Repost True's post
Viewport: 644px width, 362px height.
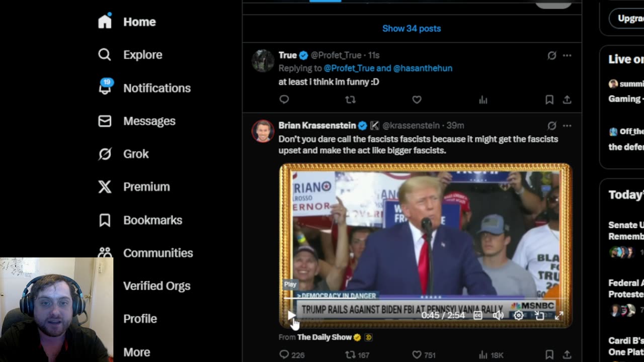coord(350,100)
